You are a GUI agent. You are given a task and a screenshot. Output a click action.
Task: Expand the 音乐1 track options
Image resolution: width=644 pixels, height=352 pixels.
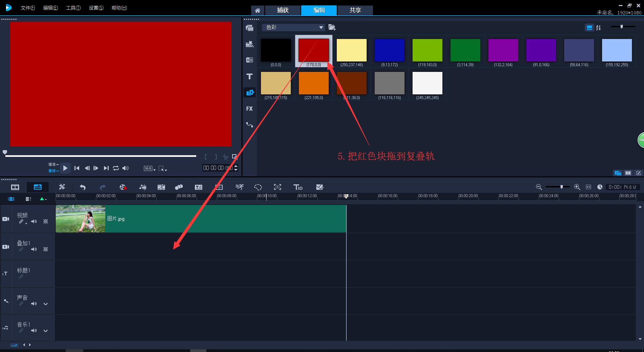coord(46,331)
